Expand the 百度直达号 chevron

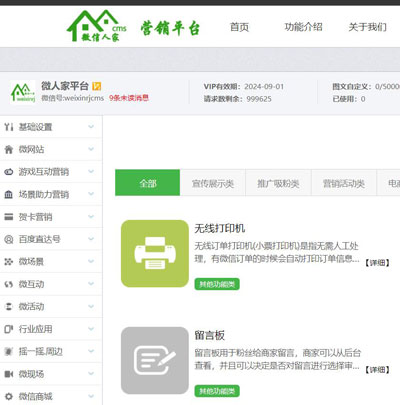click(91, 239)
